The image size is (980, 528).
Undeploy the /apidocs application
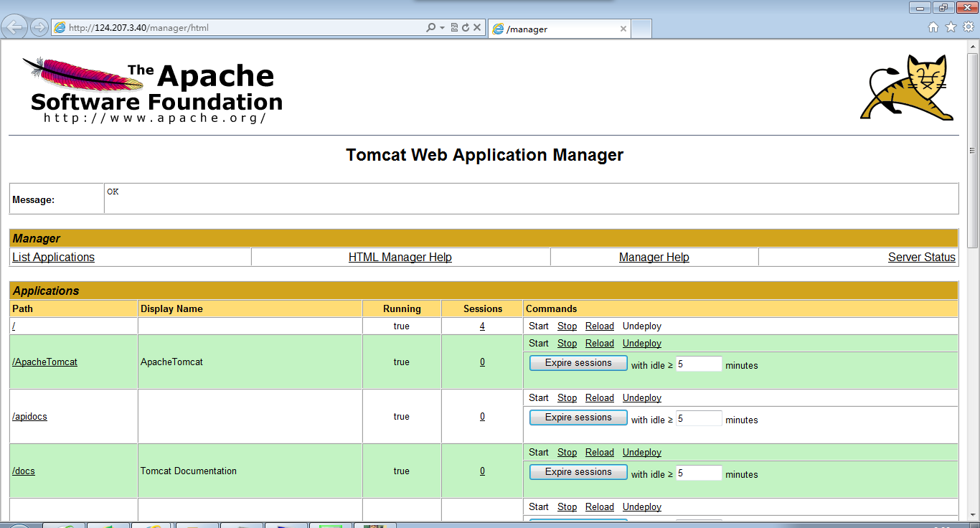642,398
